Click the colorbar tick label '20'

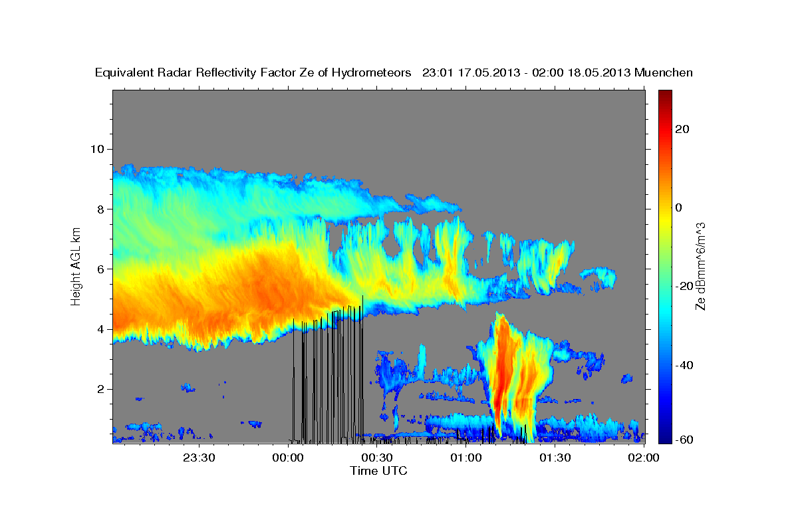(681, 129)
